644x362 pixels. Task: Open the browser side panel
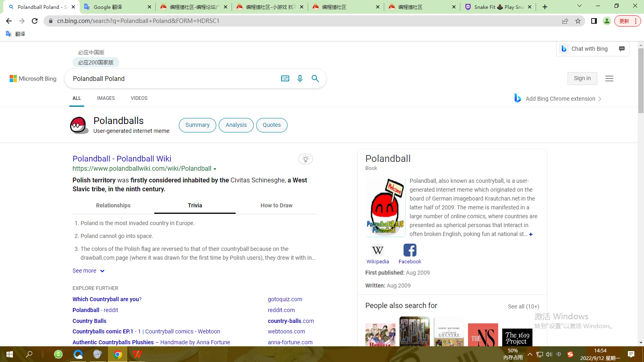tap(594, 21)
